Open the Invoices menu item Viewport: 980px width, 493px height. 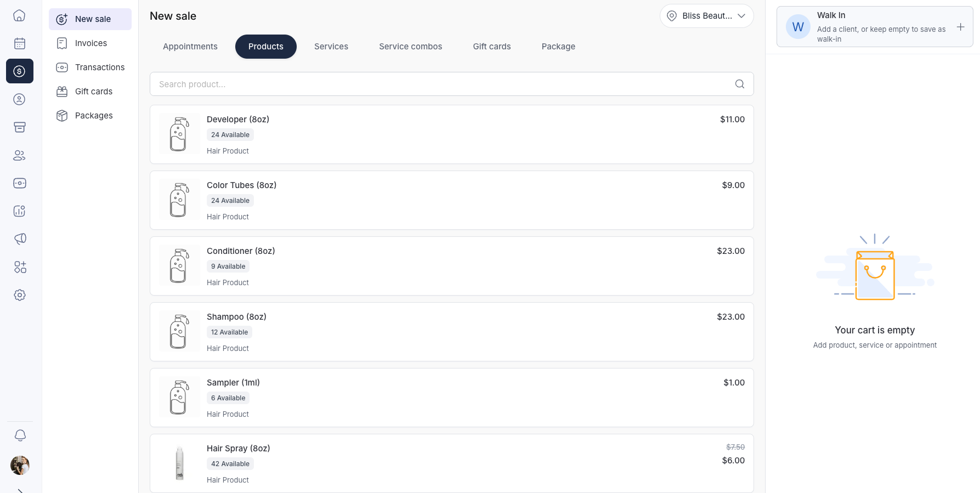pos(90,43)
